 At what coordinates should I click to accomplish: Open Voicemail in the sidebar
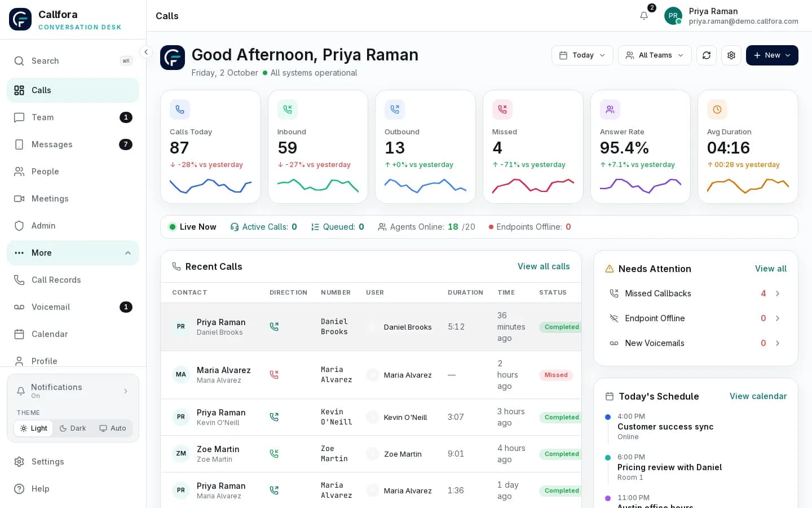coord(73,307)
